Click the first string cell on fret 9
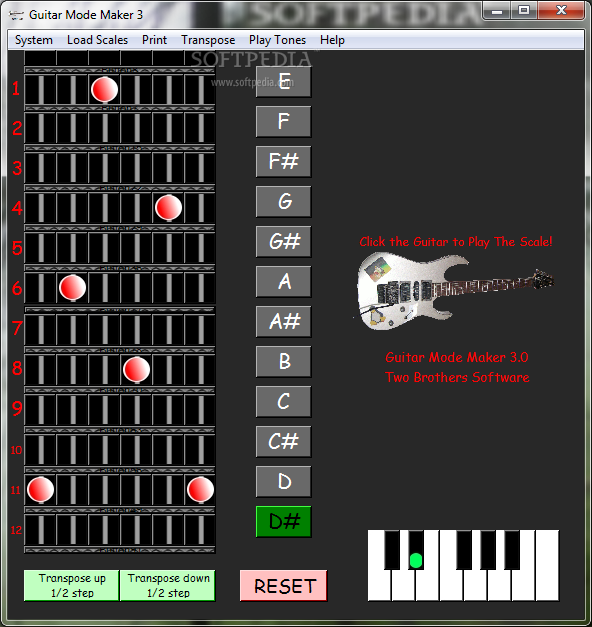 pos(40,409)
